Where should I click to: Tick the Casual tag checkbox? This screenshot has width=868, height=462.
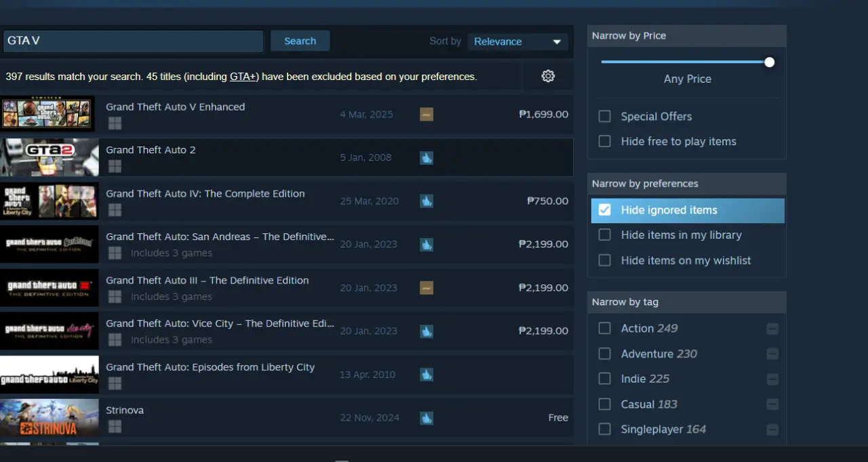[x=604, y=404]
